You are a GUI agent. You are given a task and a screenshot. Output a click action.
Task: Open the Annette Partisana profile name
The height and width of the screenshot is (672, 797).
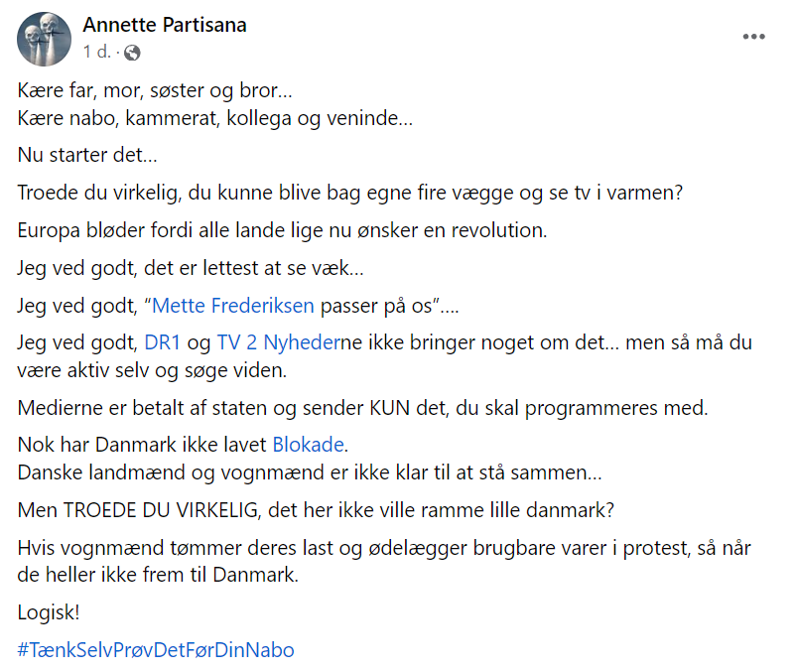coord(165,25)
